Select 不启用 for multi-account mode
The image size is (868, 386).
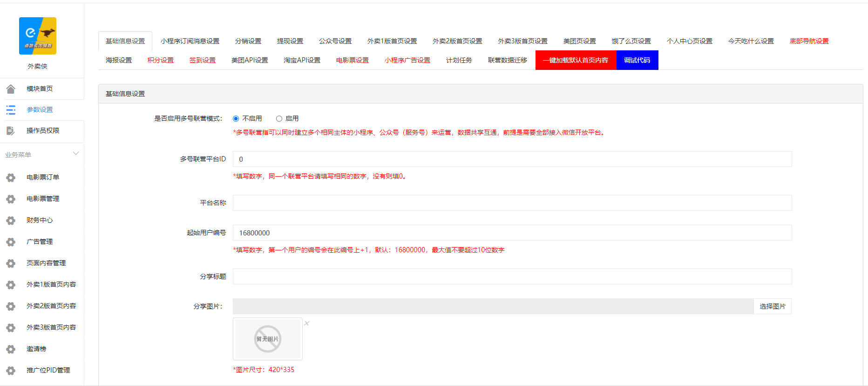click(x=236, y=119)
